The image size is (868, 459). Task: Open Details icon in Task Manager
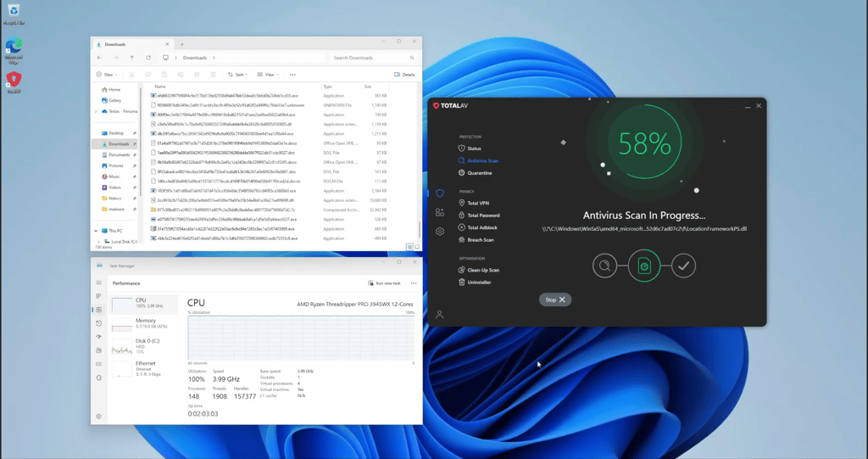tap(98, 364)
